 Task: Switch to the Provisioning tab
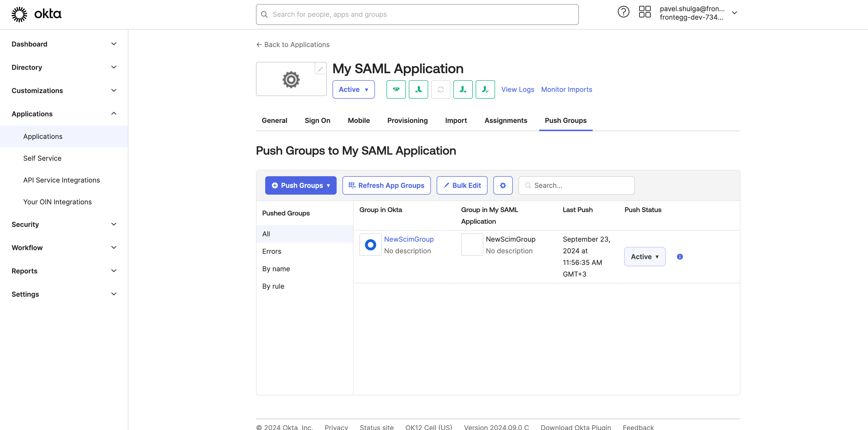407,120
